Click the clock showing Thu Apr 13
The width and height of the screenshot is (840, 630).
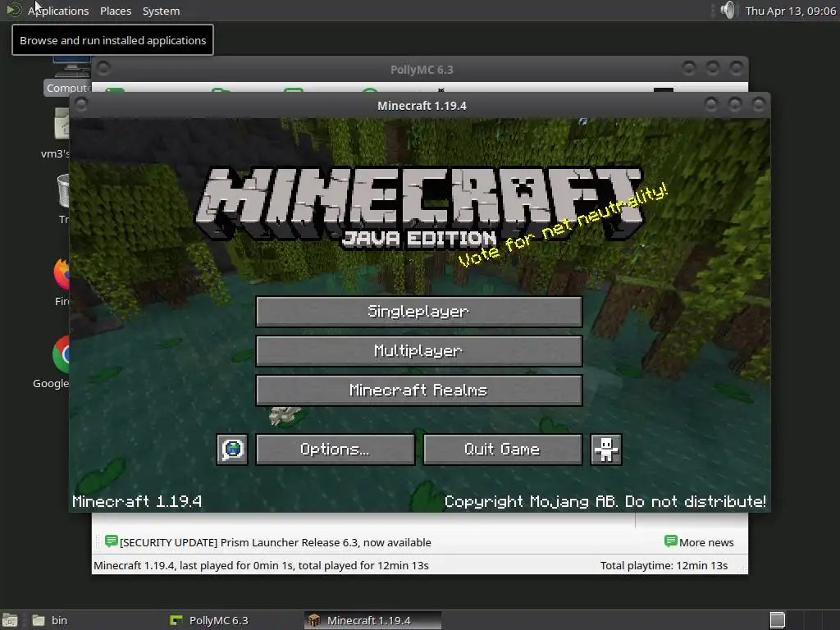(790, 11)
